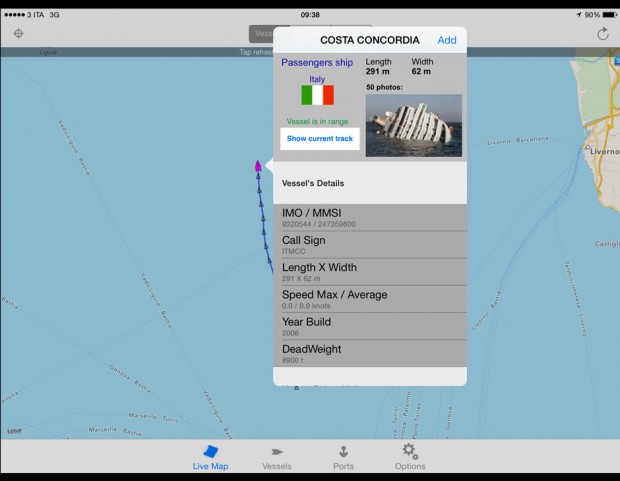The image size is (620, 481).
Task: Tap the Tap refresh banner text
Action: click(256, 52)
